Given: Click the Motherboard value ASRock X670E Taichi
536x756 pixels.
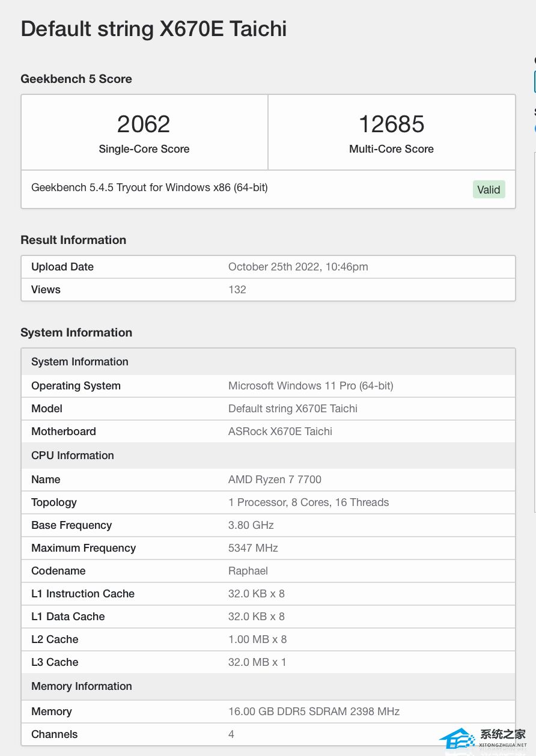Looking at the screenshot, I should pyautogui.click(x=280, y=431).
